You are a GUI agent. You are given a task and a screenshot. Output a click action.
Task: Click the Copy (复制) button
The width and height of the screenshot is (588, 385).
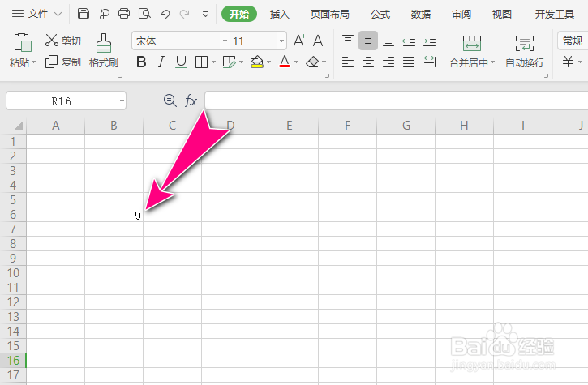tap(63, 62)
